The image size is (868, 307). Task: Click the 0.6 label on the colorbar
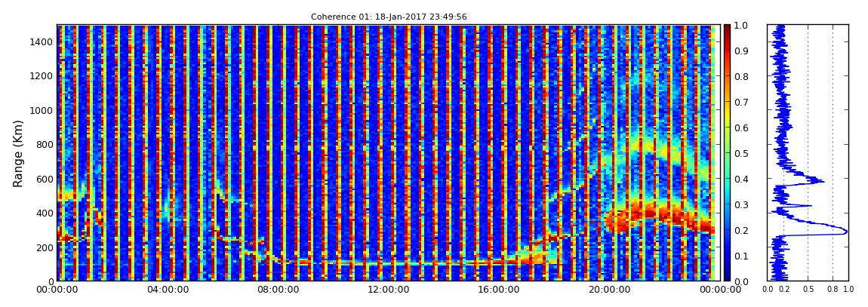743,127
